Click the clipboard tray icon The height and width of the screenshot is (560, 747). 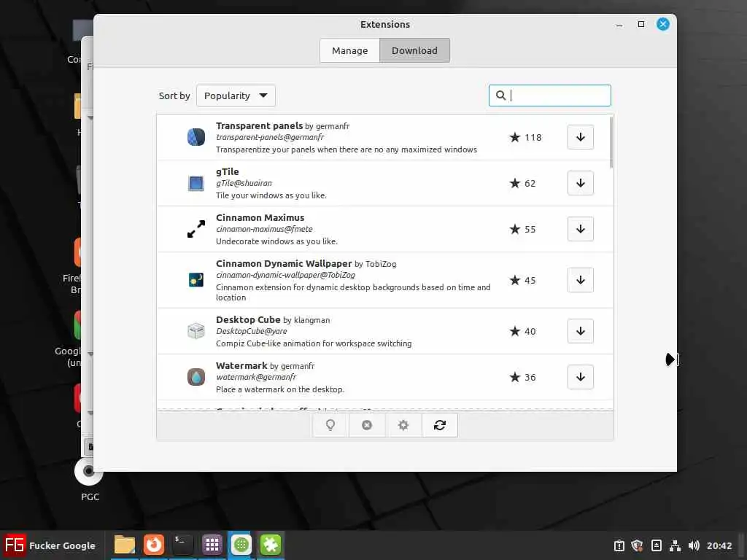click(619, 545)
